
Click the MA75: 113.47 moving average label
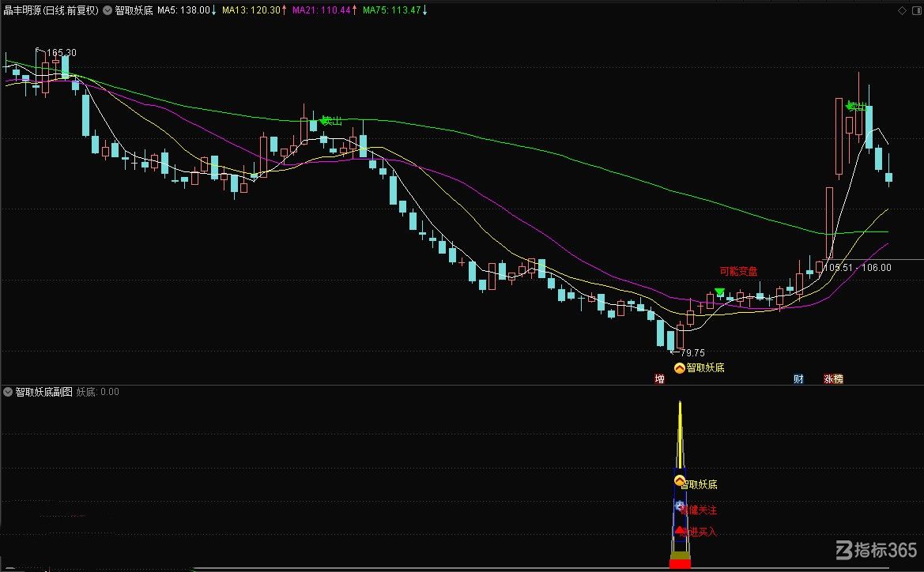click(x=392, y=10)
